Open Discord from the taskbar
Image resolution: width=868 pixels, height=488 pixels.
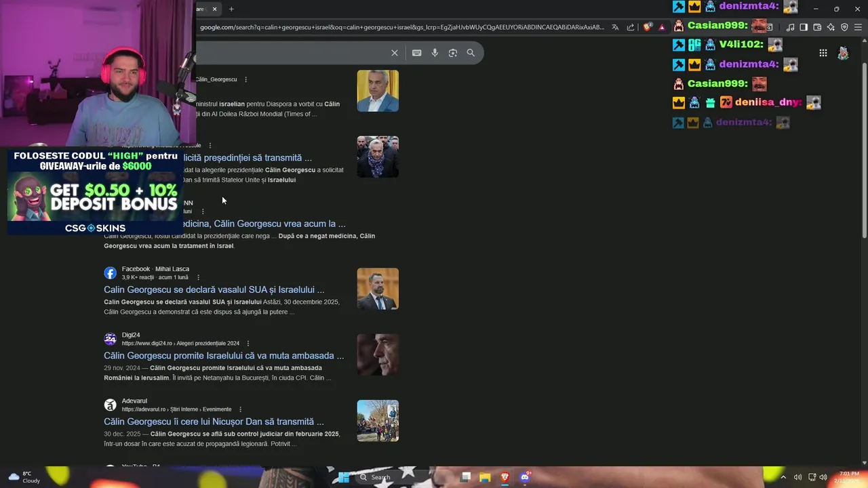click(x=524, y=477)
